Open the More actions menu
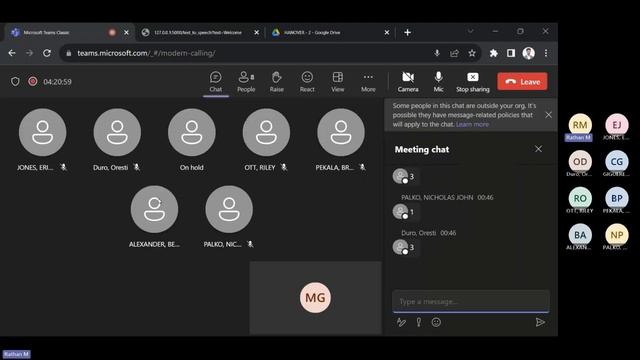 click(368, 82)
